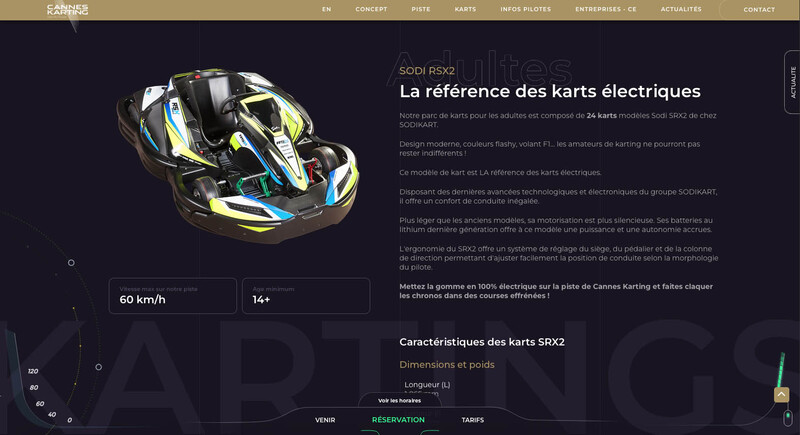Image resolution: width=800 pixels, height=435 pixels.
Task: Click the Sodi RSX2 kart image
Action: click(235, 155)
